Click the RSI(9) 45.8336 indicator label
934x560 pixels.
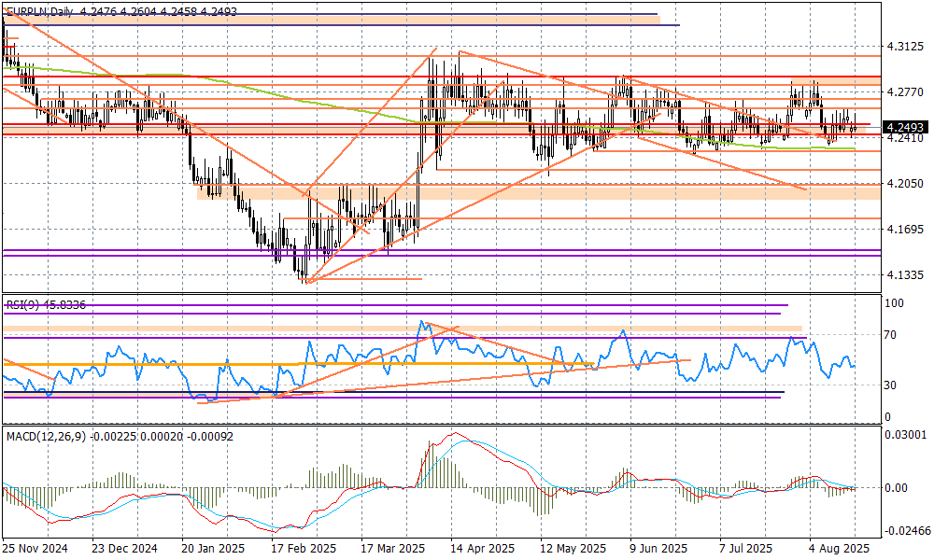click(46, 305)
